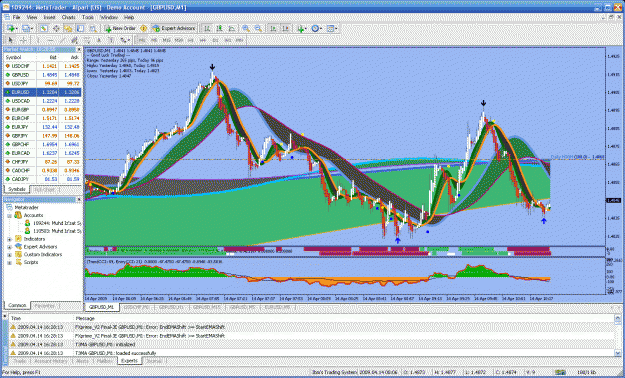Open the Tools menu

click(88, 17)
